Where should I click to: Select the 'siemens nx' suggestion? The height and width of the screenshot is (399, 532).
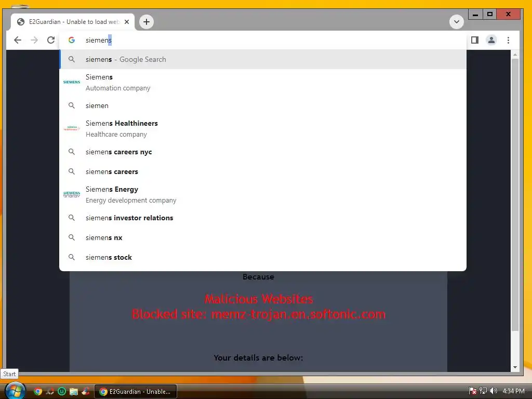[x=263, y=237]
